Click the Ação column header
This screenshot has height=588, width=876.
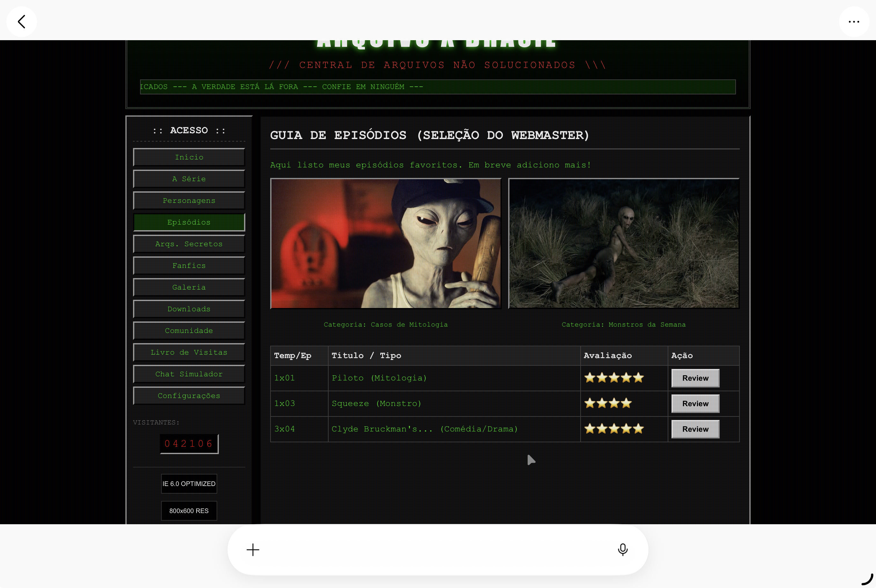point(704,356)
